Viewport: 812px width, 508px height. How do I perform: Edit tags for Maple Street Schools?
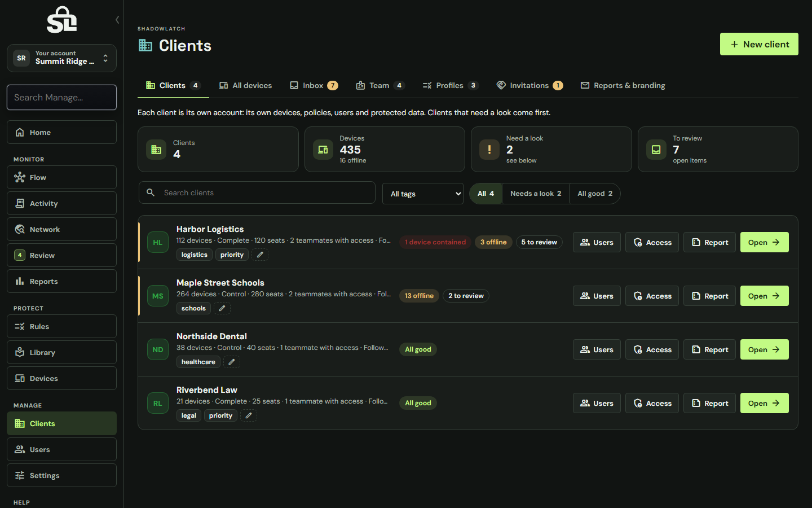(x=222, y=309)
